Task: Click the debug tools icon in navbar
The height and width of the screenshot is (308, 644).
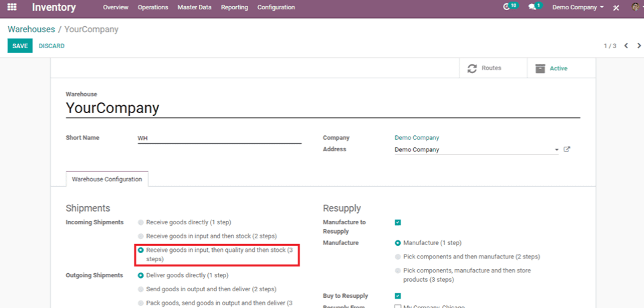Action: point(616,7)
